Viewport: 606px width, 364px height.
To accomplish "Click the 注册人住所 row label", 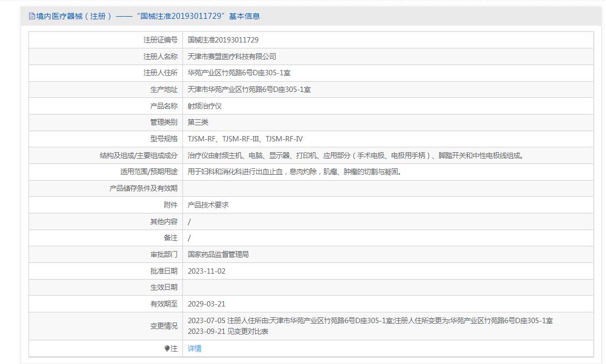I will click(160, 73).
